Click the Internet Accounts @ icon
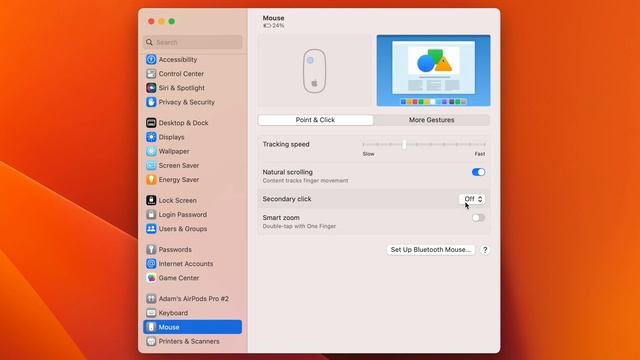This screenshot has height=360, width=640. (x=151, y=264)
